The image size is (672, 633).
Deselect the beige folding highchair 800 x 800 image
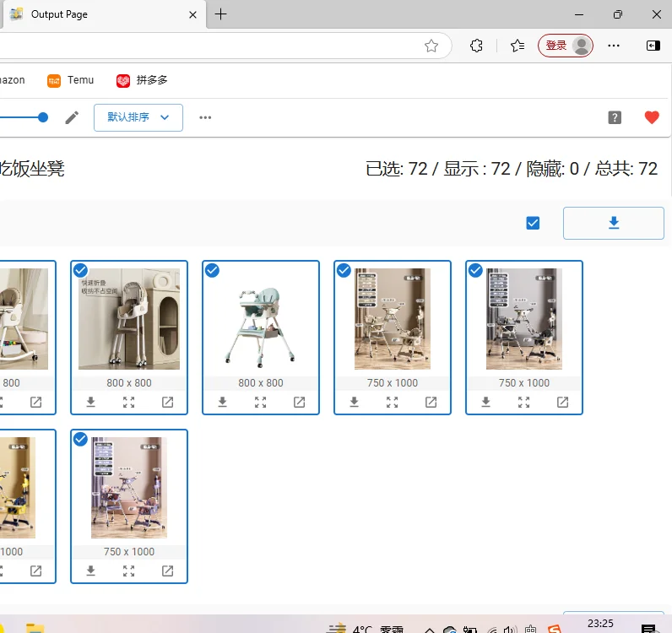tap(80, 270)
